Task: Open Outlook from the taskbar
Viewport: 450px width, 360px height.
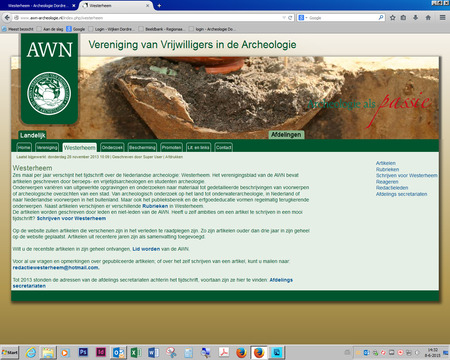Action: 119,352
